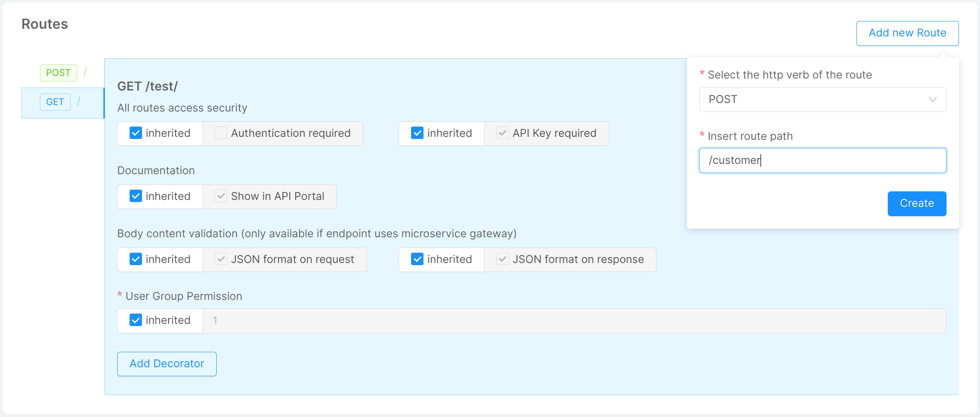Screen dimensions: 980x417
Task: Click the Add new Route button
Action: click(907, 33)
